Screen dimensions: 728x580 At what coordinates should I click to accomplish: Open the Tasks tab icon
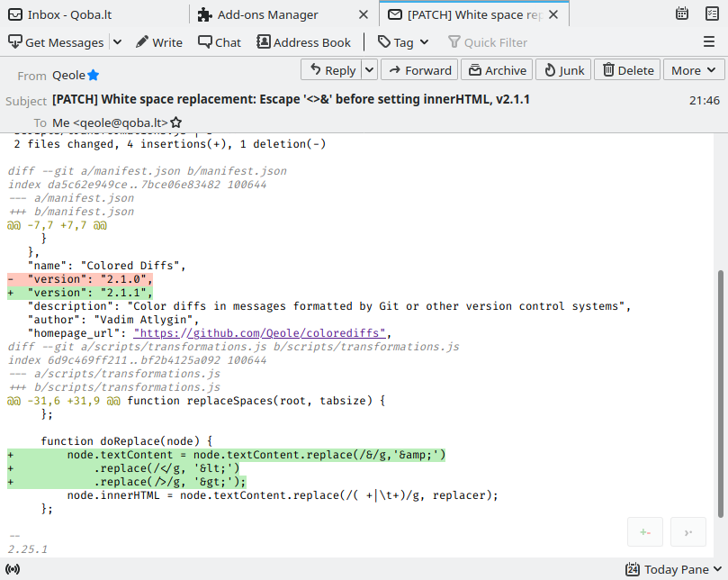pos(712,14)
